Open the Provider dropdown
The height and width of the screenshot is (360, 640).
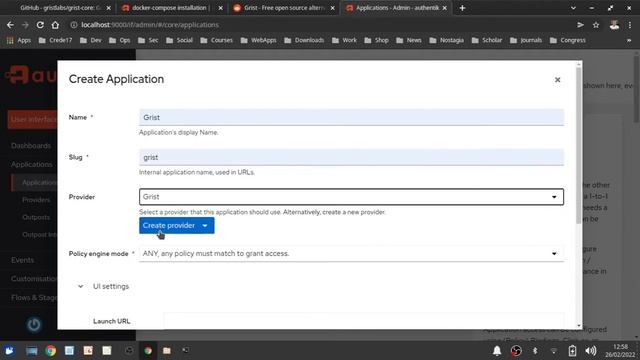coord(351,197)
